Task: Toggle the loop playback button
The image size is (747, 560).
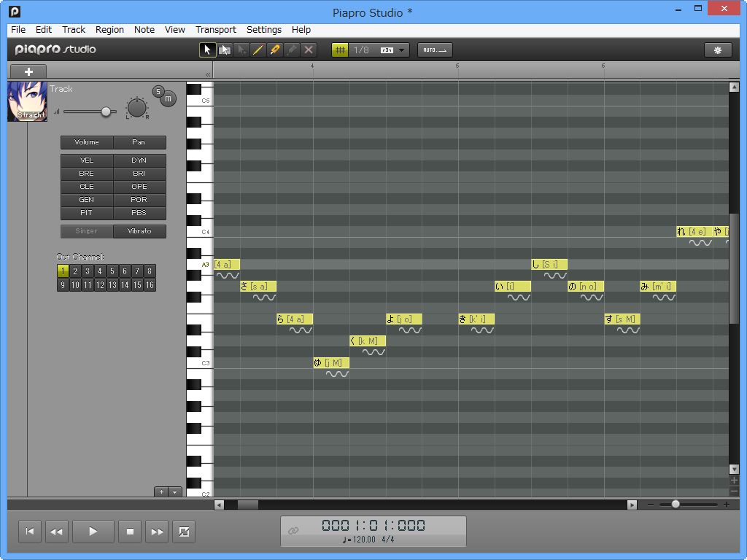Action: point(184,532)
